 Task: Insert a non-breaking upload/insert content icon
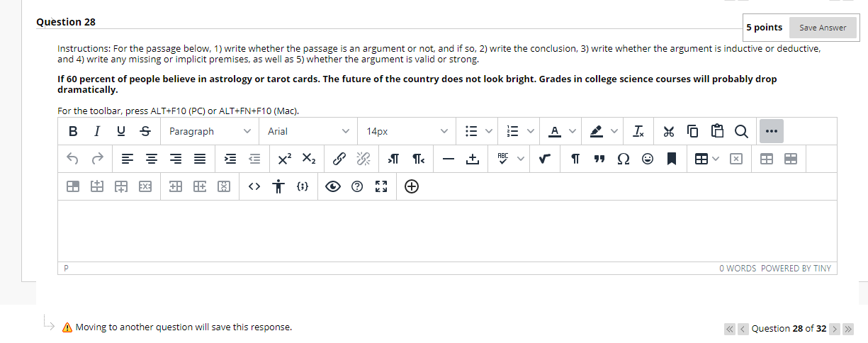pyautogui.click(x=473, y=159)
